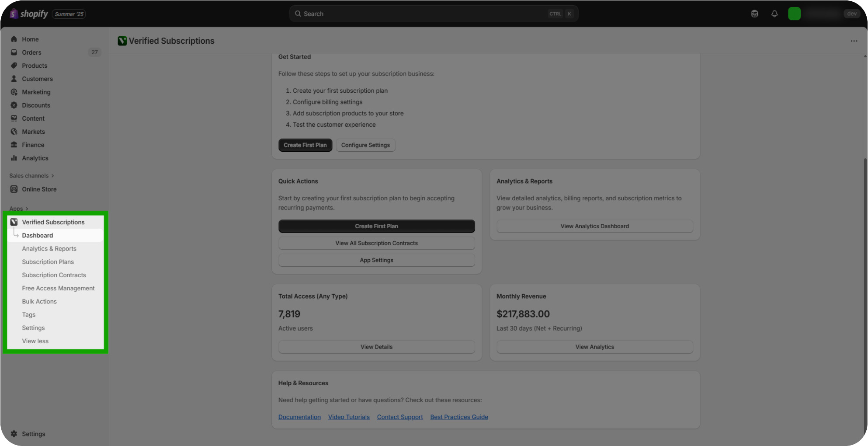Open the Sidekick assistant icon in top bar
This screenshot has width=868, height=446.
click(754, 14)
